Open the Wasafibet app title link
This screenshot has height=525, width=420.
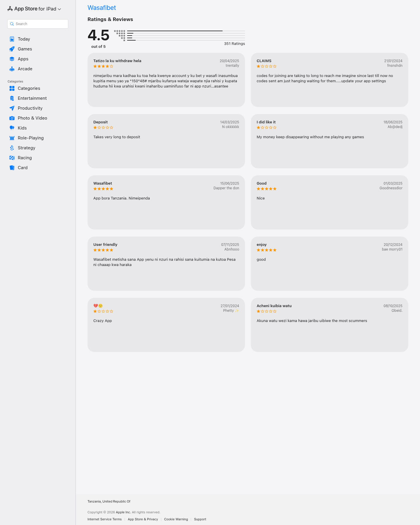[102, 8]
